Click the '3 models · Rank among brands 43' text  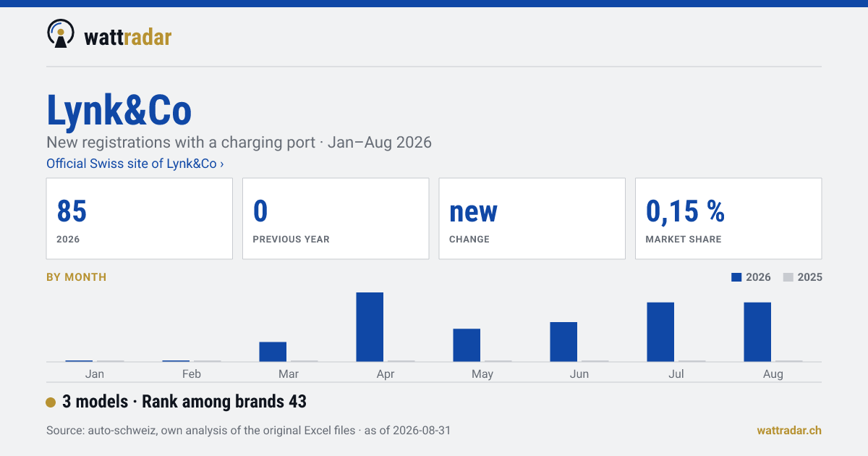pyautogui.click(x=184, y=402)
